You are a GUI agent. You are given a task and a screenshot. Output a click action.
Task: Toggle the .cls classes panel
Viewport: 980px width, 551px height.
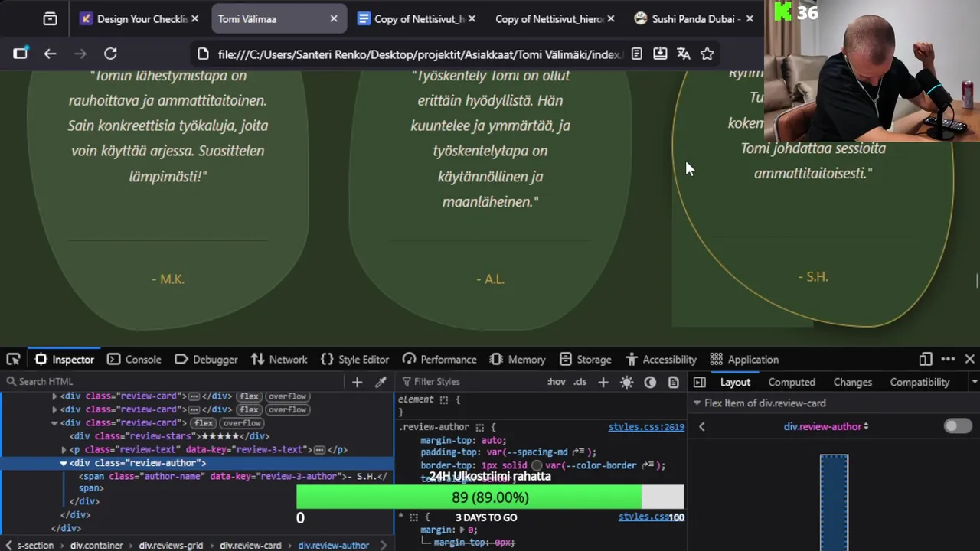[x=580, y=382]
